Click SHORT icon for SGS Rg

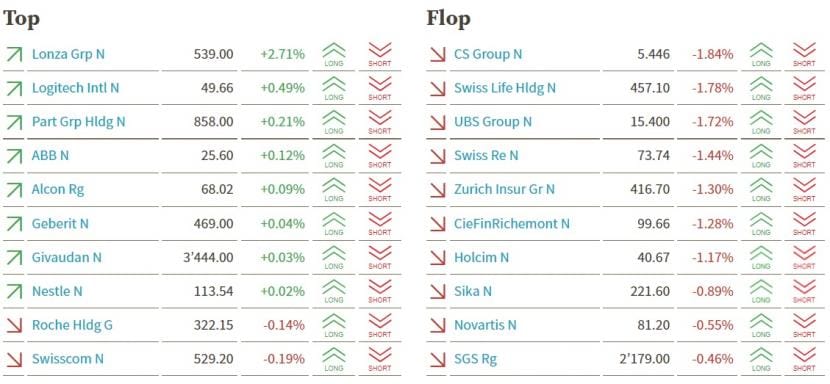click(x=804, y=360)
